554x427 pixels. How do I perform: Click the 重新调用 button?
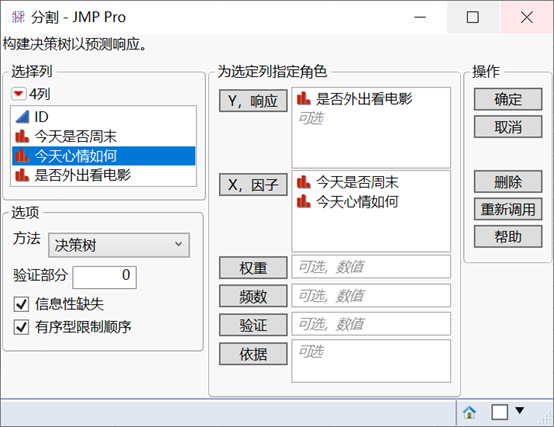pos(508,209)
